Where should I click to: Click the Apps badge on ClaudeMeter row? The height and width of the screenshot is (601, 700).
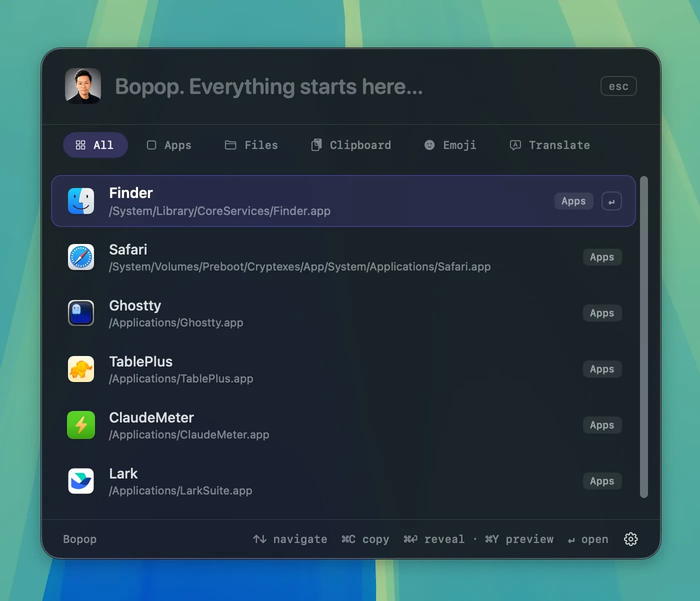point(602,425)
